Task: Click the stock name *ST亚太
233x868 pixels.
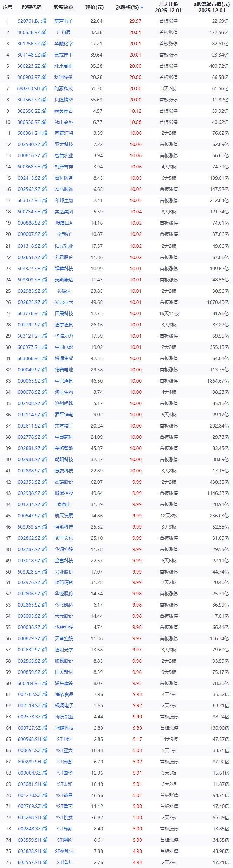Action: [64, 750]
